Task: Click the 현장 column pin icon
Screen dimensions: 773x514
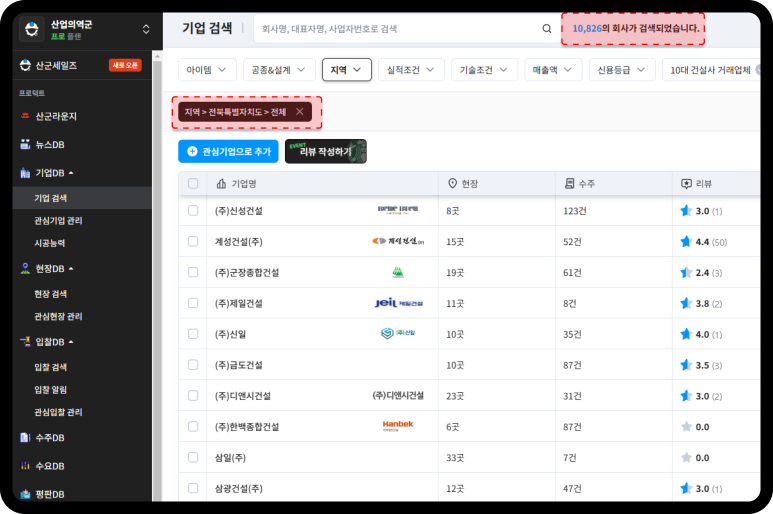Action: pyautogui.click(x=452, y=183)
